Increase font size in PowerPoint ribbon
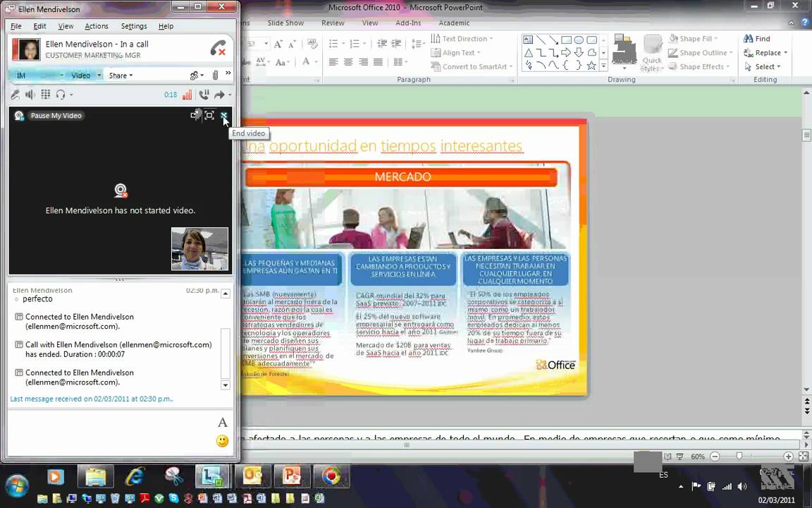This screenshot has width=812, height=508. 278,44
